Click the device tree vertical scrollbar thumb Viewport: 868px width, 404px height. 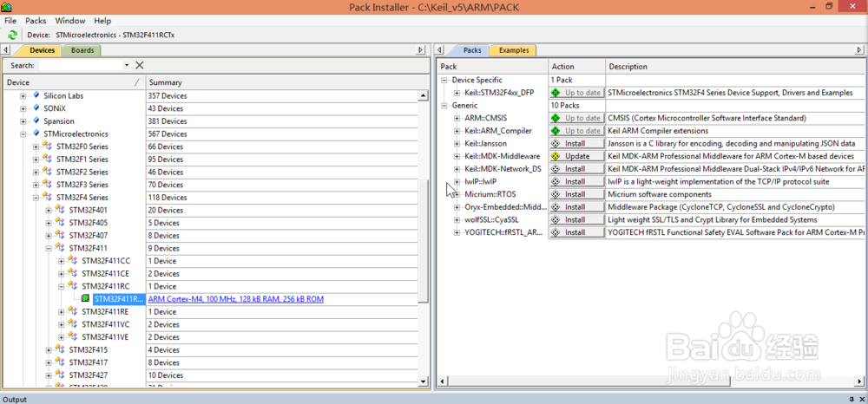click(424, 240)
